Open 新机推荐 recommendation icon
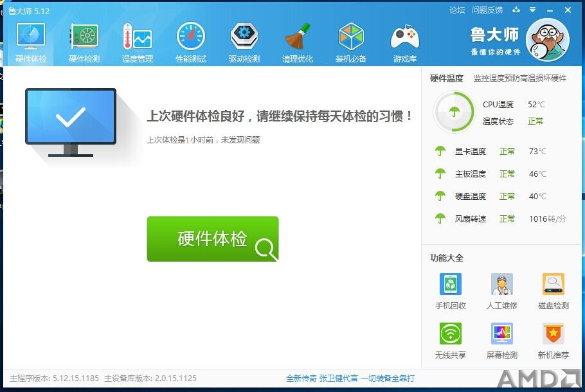This screenshot has width=585, height=392. 553,334
